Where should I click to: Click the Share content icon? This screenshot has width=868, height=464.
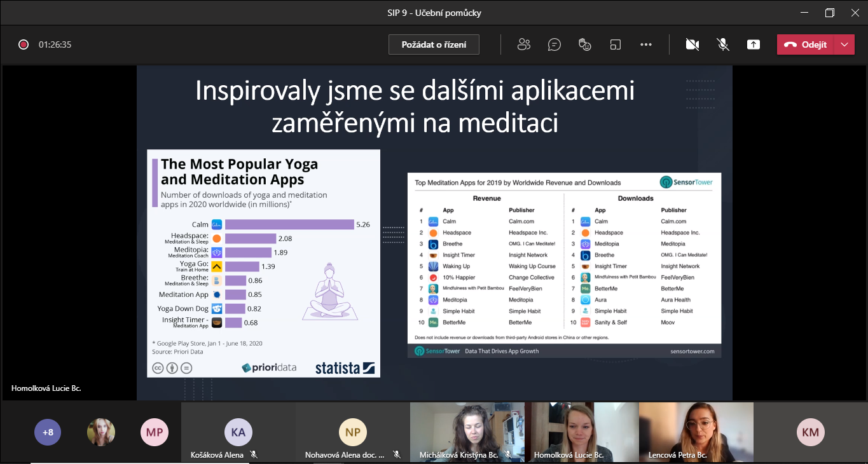753,44
